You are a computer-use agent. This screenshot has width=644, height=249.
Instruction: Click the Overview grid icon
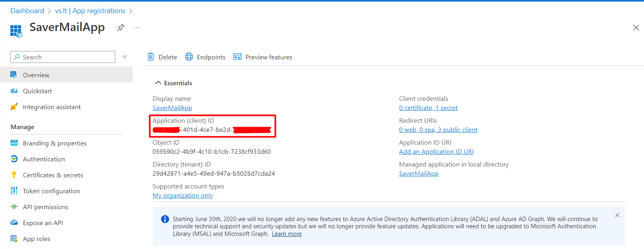[14, 75]
